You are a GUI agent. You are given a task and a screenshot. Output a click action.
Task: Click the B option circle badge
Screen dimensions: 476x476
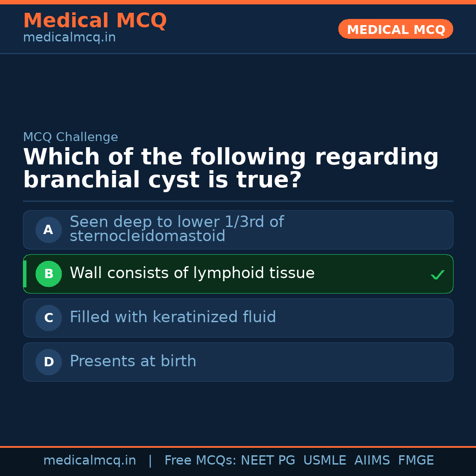point(48,274)
